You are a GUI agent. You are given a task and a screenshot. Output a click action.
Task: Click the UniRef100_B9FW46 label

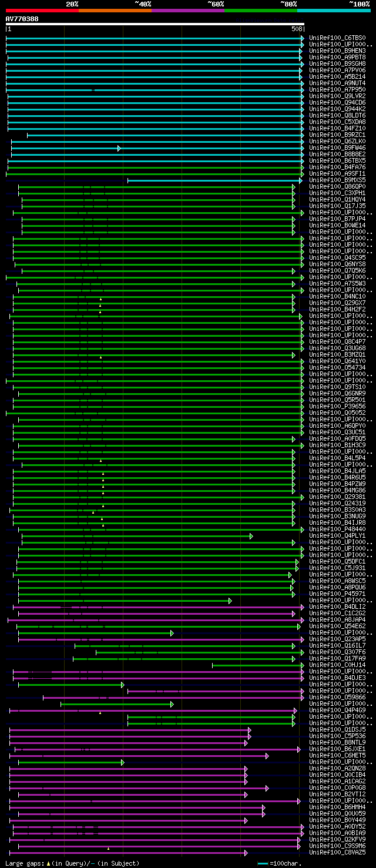tap(337, 148)
